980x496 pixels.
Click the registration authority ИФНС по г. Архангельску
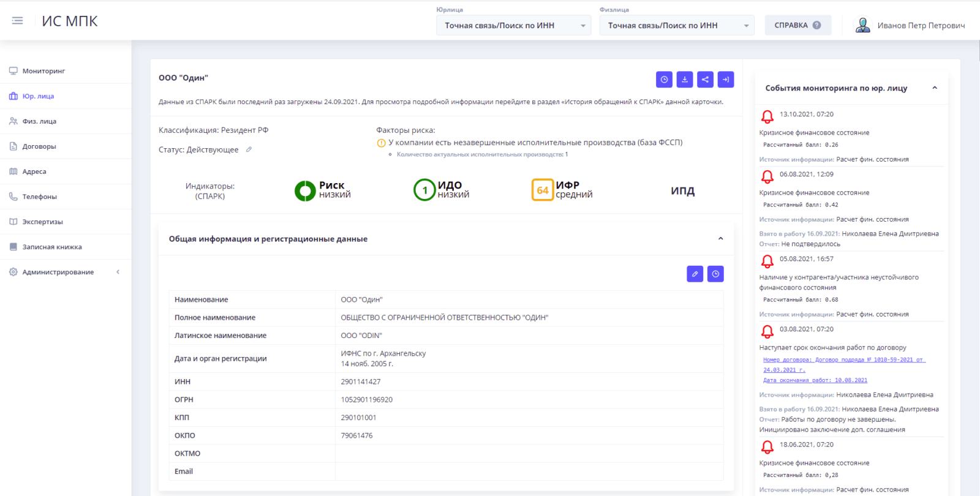383,353
